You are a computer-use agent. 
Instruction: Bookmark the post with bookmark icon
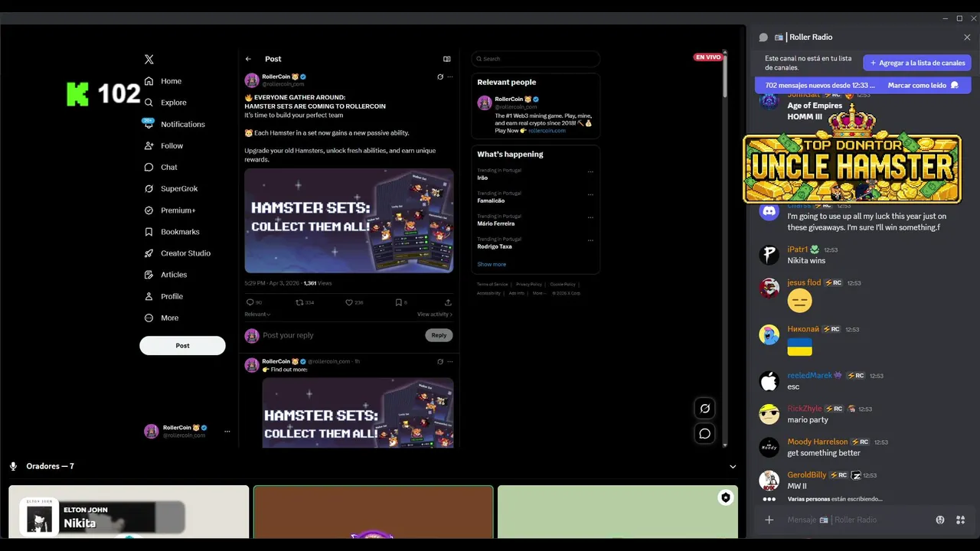[400, 302]
